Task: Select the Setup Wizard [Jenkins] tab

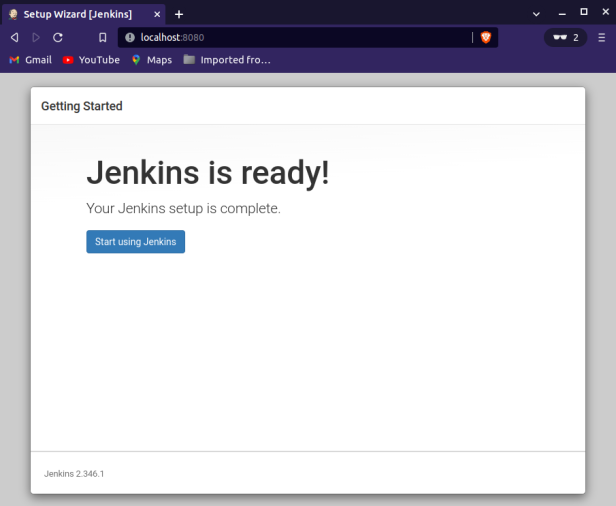Action: pyautogui.click(x=84, y=14)
